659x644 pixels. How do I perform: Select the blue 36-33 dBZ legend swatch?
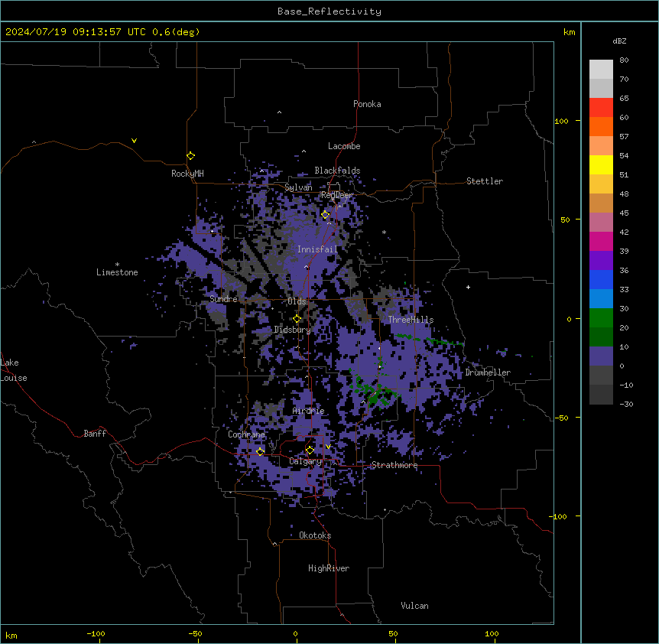(601, 279)
